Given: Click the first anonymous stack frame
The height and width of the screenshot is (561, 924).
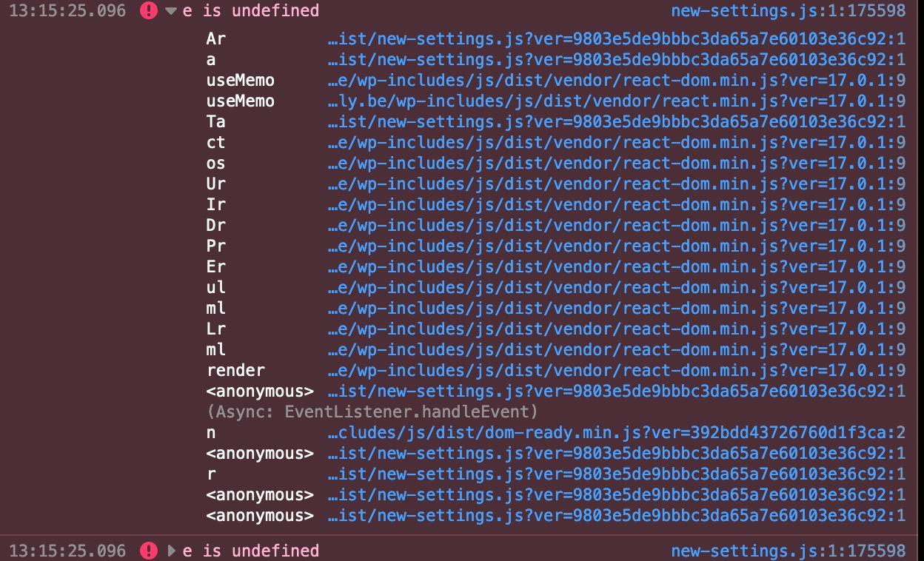Looking at the screenshot, I should tap(258, 391).
